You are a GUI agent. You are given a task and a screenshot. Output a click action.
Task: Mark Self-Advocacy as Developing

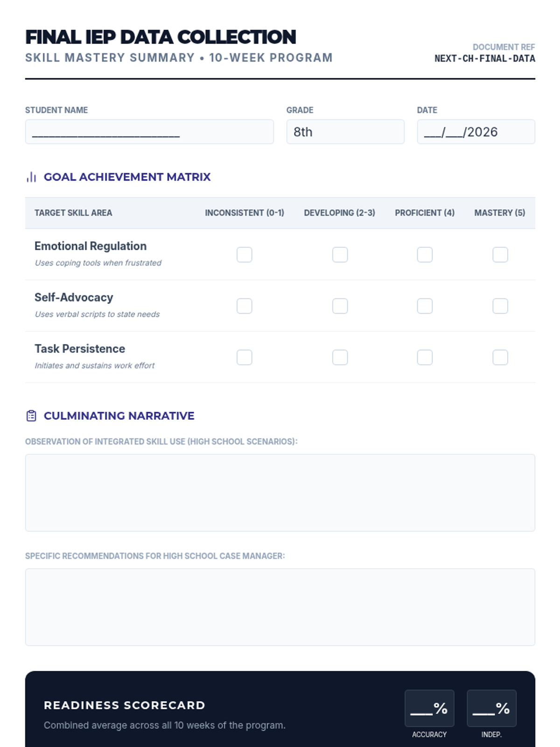click(x=340, y=306)
